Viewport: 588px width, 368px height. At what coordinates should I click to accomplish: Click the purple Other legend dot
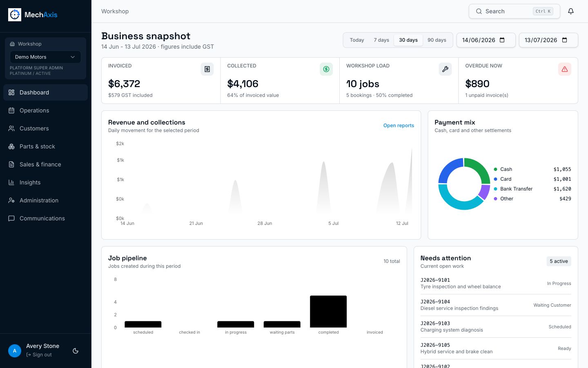coord(495,199)
